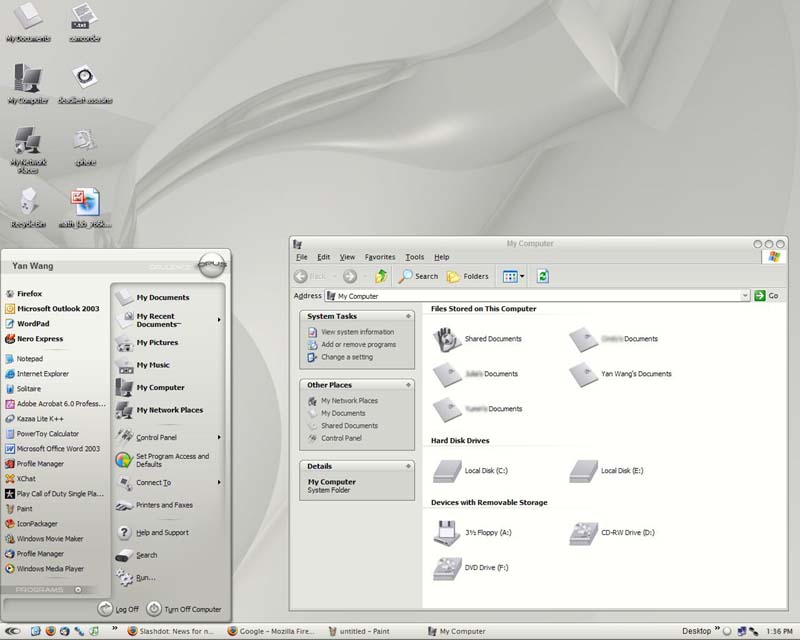This screenshot has width=800, height=640.
Task: Expand Connect To submenu arrow
Action: click(x=219, y=482)
